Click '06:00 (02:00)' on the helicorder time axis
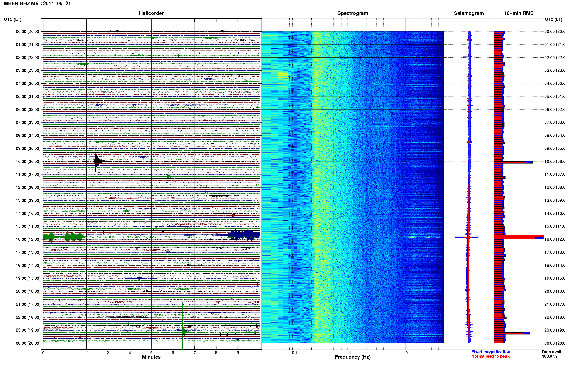The height and width of the screenshot is (368, 588). click(x=28, y=109)
